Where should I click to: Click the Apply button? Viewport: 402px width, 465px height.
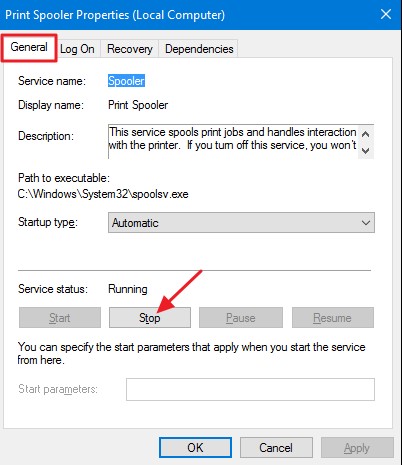coord(357,447)
